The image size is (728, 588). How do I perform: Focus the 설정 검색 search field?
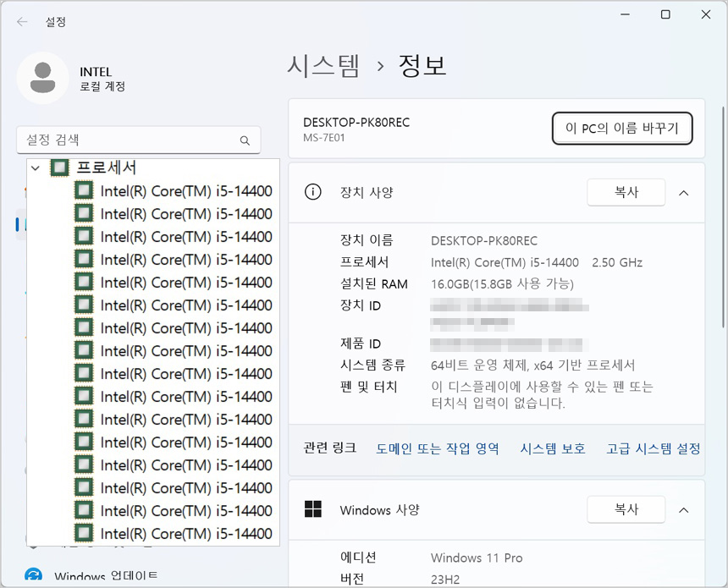click(x=138, y=140)
